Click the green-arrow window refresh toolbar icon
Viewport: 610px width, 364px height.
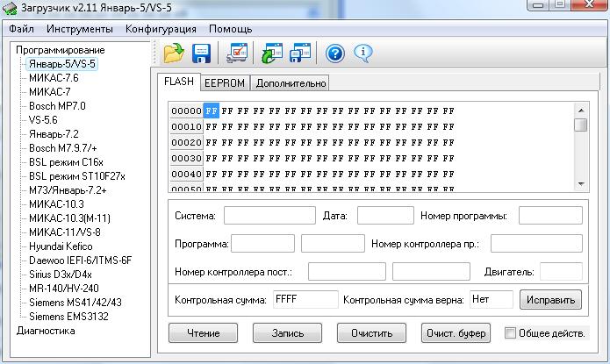[x=272, y=53]
